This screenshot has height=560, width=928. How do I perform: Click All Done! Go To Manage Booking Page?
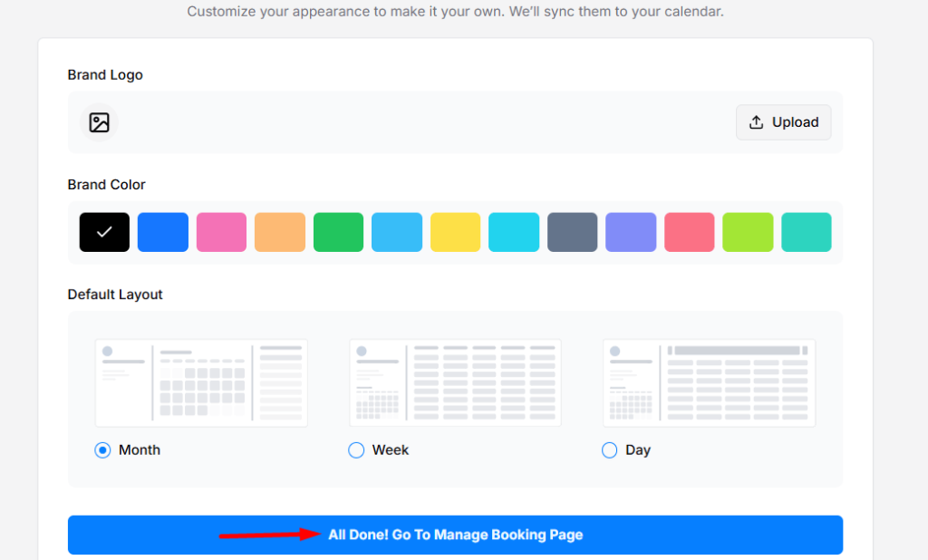point(455,535)
